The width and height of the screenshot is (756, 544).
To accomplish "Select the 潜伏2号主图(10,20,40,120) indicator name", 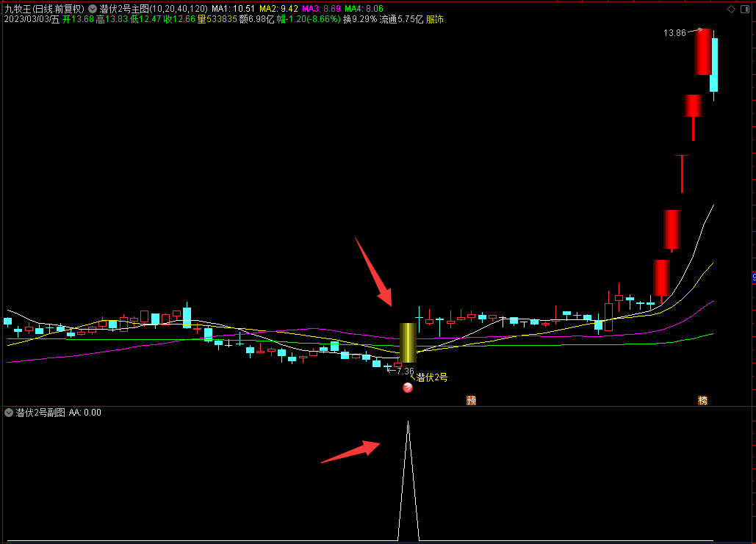I will (x=154, y=9).
